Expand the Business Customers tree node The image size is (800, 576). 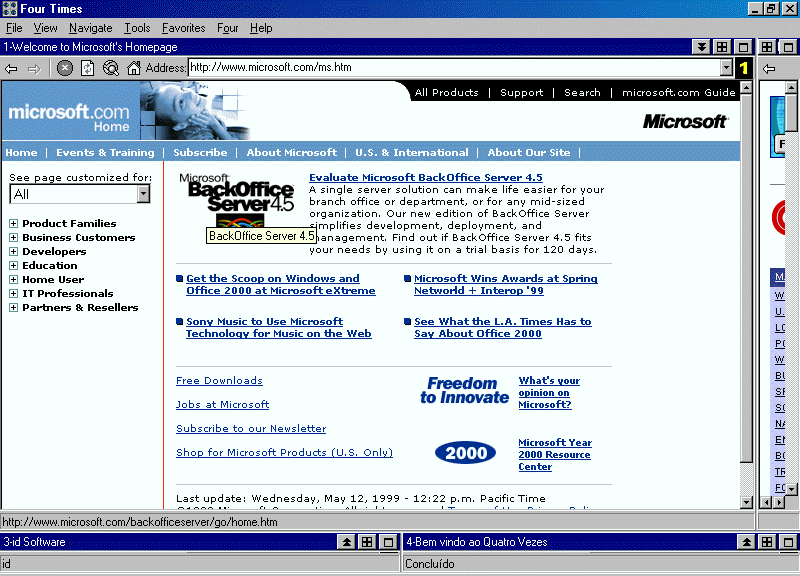click(x=14, y=238)
